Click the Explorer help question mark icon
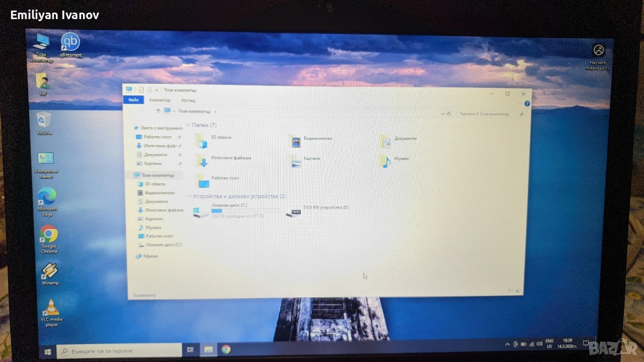Viewport: 644px width, 362px height. coord(527,104)
